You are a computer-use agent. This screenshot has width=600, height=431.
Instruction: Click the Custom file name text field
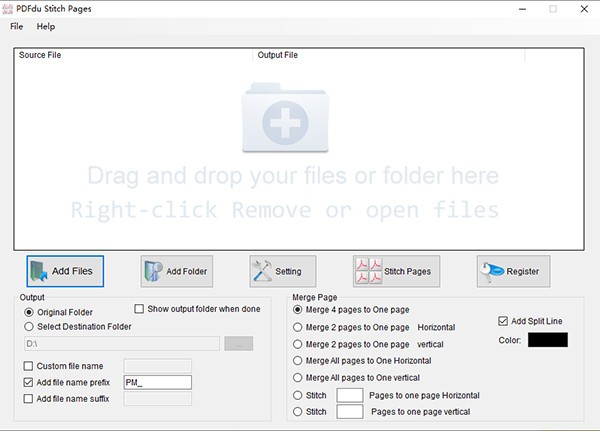point(158,366)
